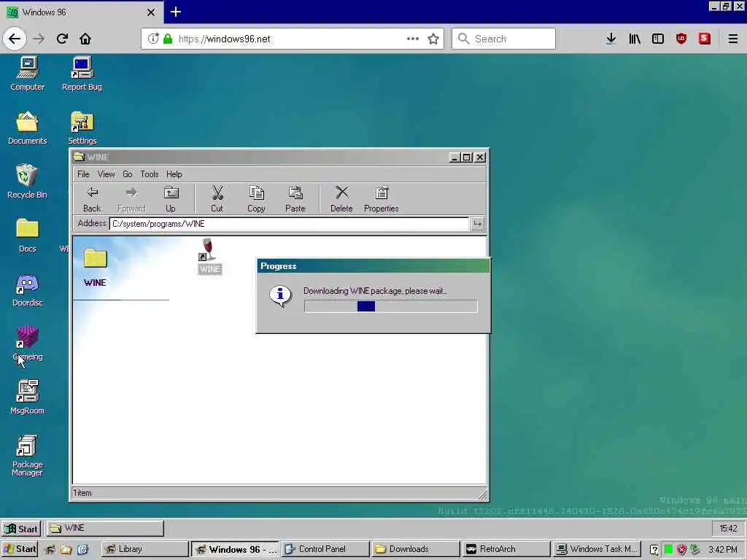
Task: Click the green square system tray icon
Action: click(x=668, y=550)
